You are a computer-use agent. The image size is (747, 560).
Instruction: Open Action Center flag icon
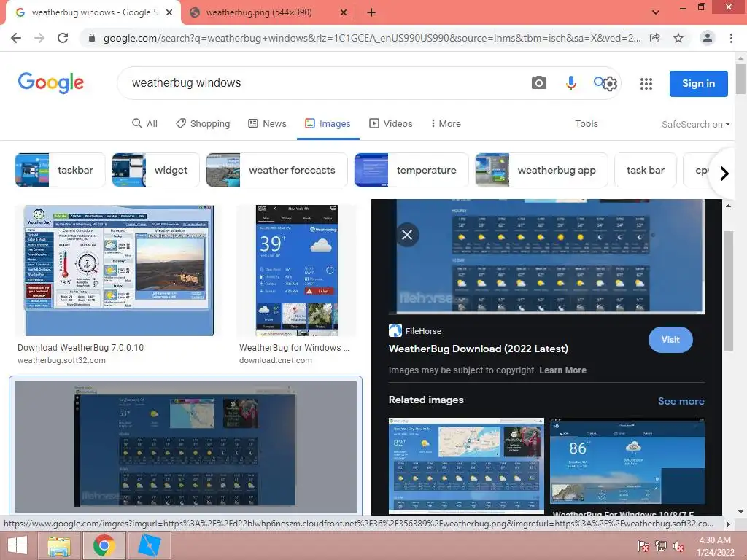click(x=643, y=546)
